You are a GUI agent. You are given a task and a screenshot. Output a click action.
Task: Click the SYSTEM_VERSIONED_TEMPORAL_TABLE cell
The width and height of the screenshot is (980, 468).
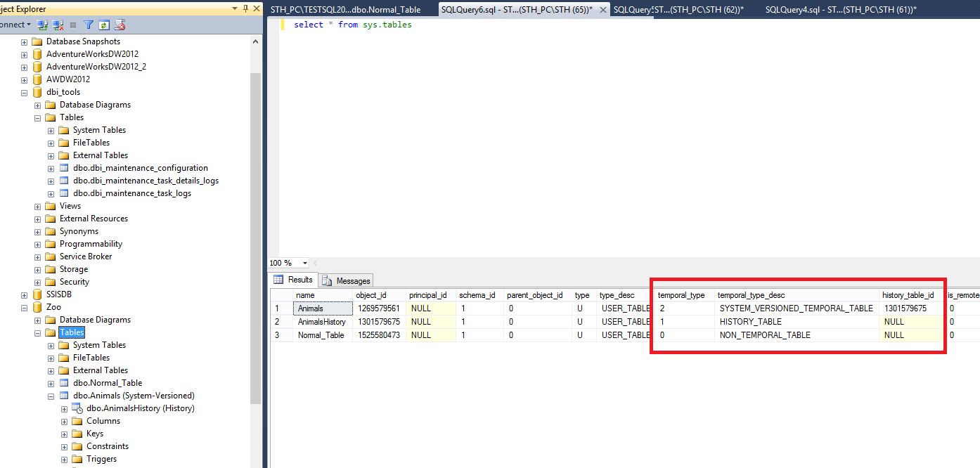coord(797,308)
